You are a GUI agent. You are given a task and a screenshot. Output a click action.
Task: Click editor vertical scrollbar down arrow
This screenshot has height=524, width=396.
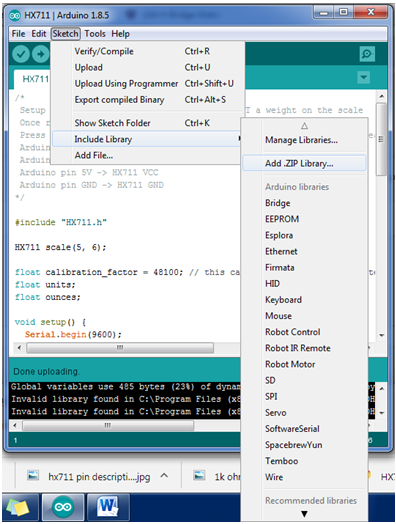tap(382, 335)
